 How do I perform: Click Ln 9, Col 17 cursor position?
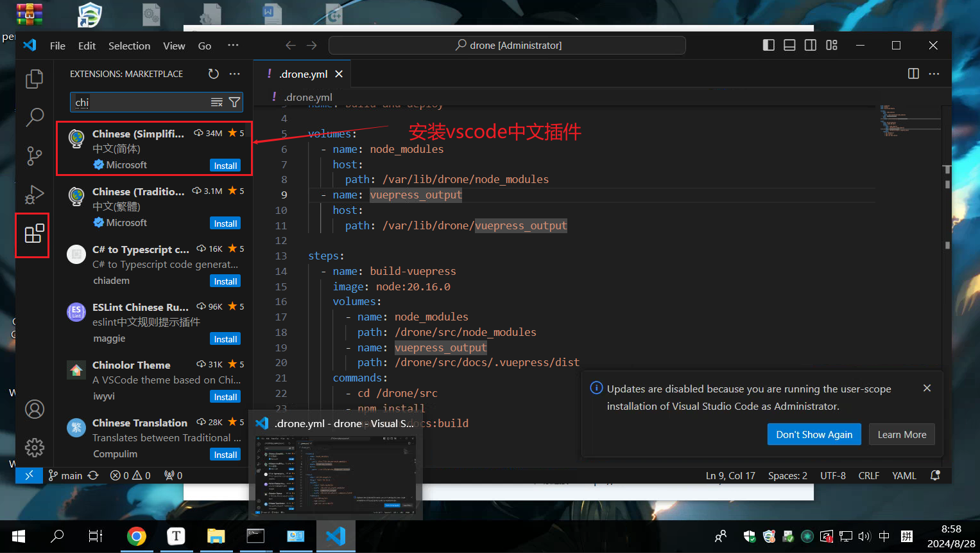(730, 475)
